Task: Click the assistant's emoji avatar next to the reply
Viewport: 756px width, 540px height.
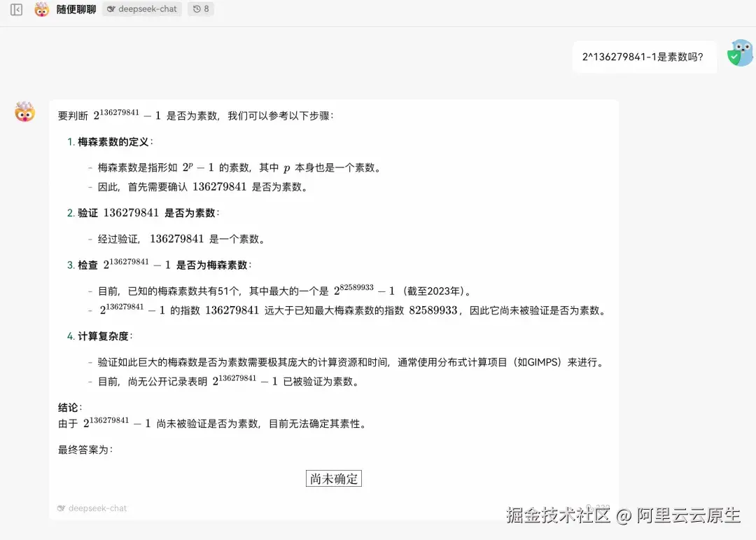Action: click(24, 112)
